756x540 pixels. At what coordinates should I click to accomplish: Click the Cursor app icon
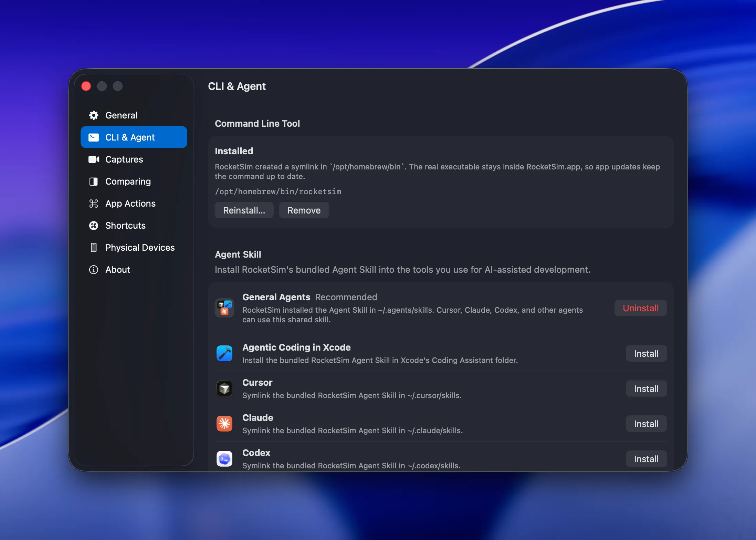(224, 388)
